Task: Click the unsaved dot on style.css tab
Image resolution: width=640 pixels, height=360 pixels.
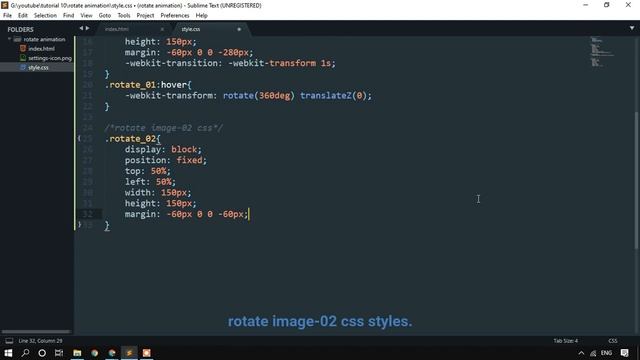Action: click(239, 29)
